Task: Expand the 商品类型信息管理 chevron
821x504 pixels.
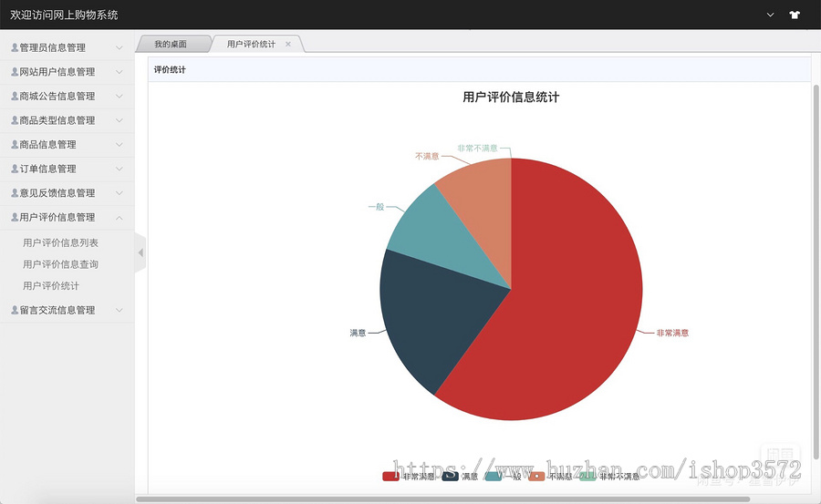Action: coord(120,120)
